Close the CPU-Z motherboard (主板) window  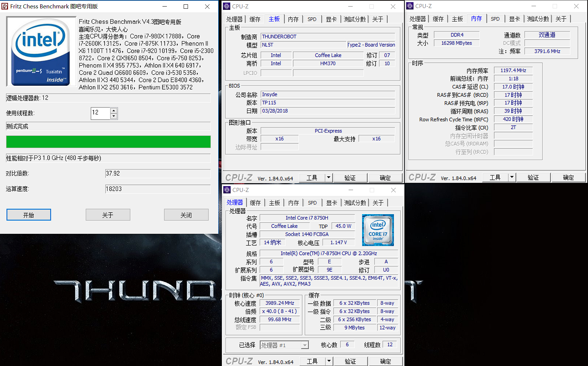click(393, 6)
